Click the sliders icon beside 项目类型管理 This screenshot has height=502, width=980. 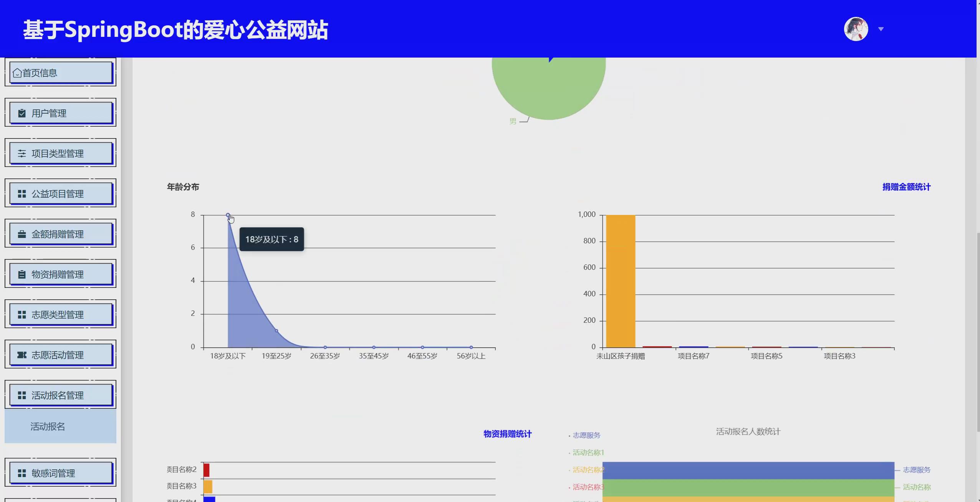point(22,154)
